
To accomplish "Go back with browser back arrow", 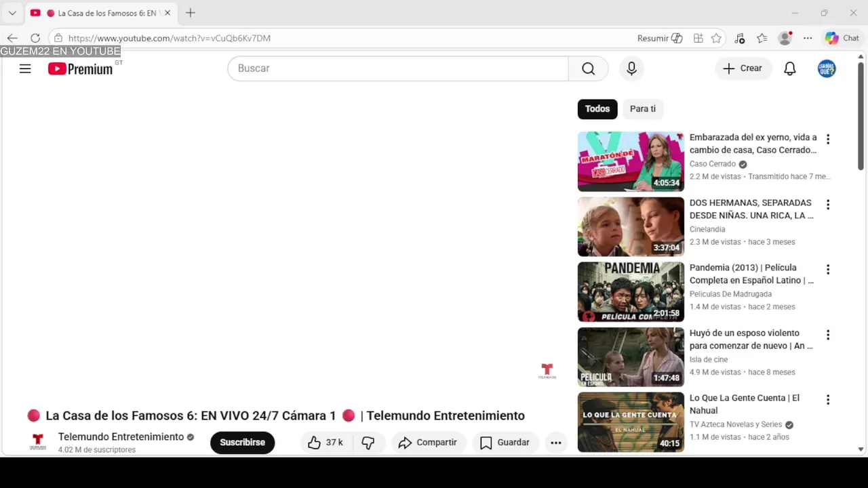I will click(x=12, y=38).
